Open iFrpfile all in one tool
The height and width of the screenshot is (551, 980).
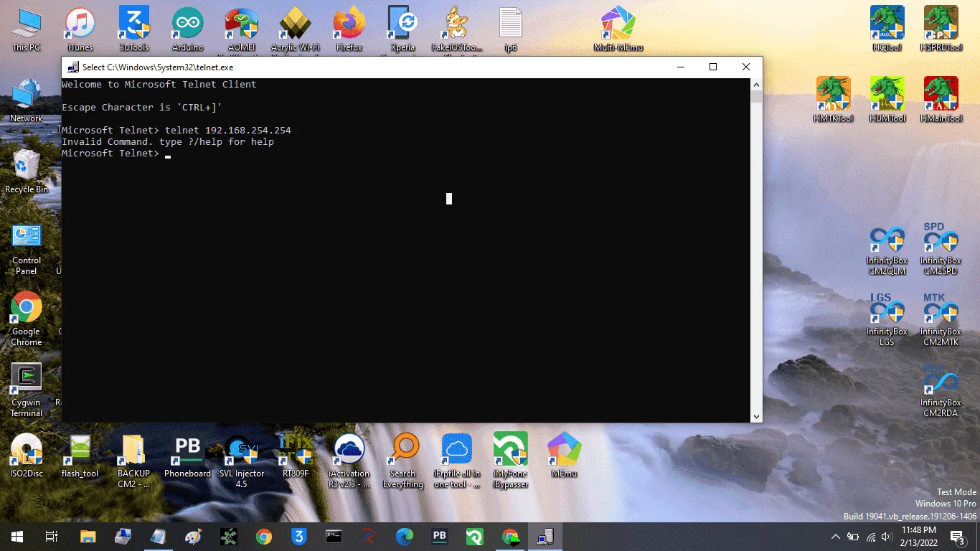pos(457,460)
